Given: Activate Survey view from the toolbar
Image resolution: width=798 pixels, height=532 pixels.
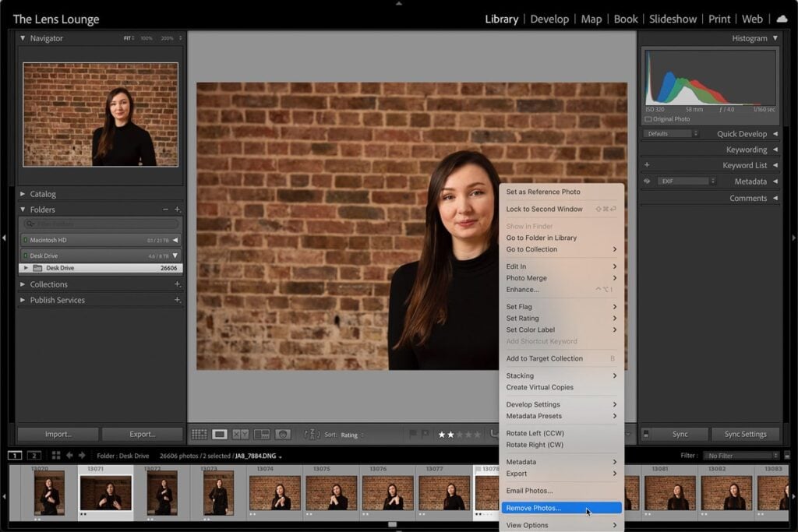Looking at the screenshot, I should (262, 434).
